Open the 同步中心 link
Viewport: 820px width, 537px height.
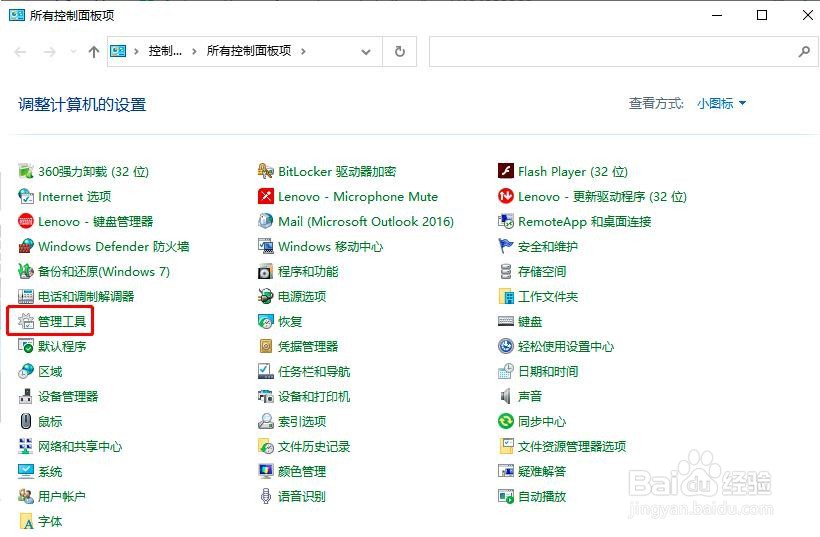(x=542, y=421)
